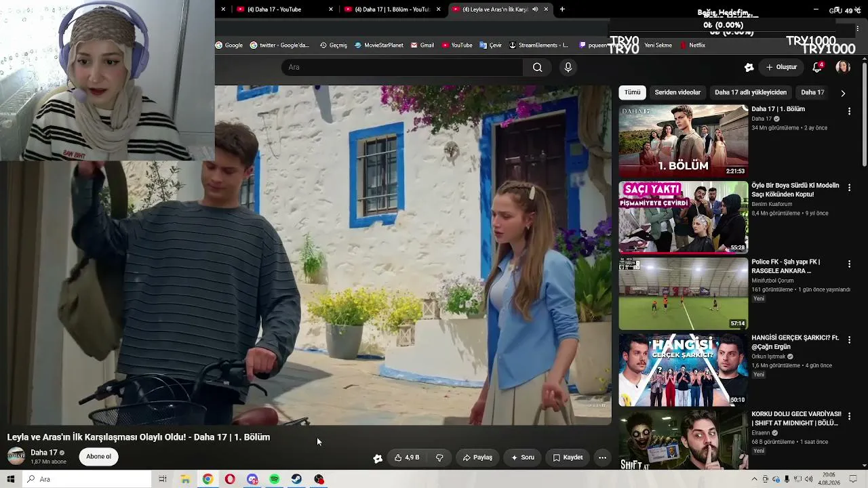Dislike the video with the thumbs-down icon
Screen dimensions: 868x488
(x=439, y=457)
